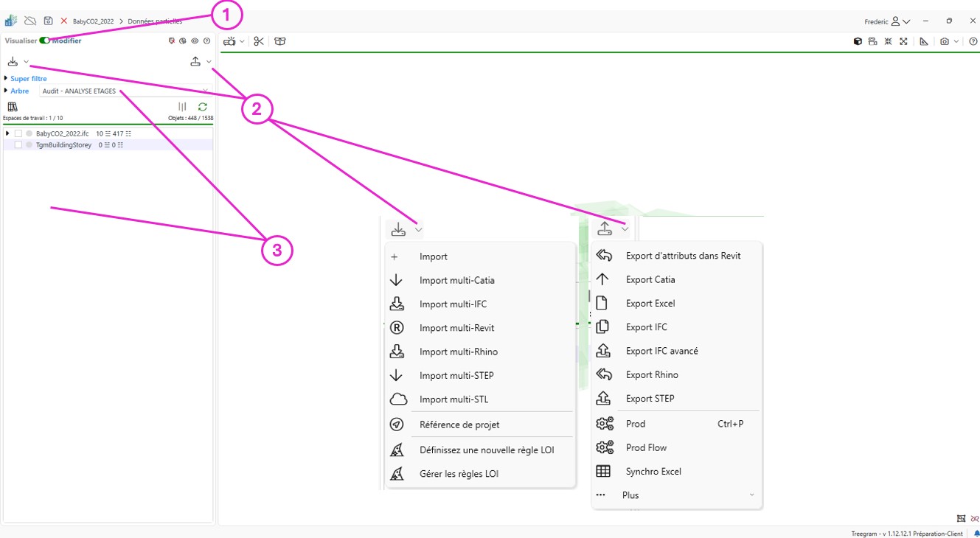This screenshot has width=980, height=538.
Task: Click the green refresh arrows icon
Action: tap(202, 107)
